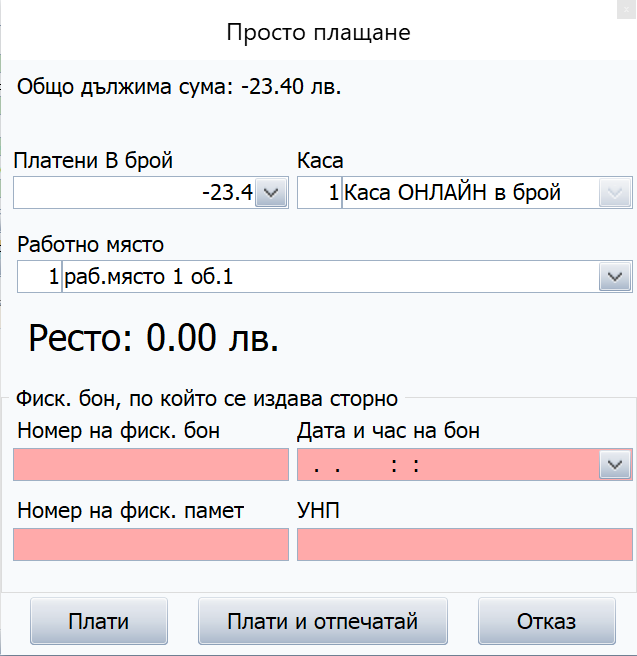Select the Каса ОНЛАЙН в брой text field
Viewport: 637px width, 656px height.
471,192
